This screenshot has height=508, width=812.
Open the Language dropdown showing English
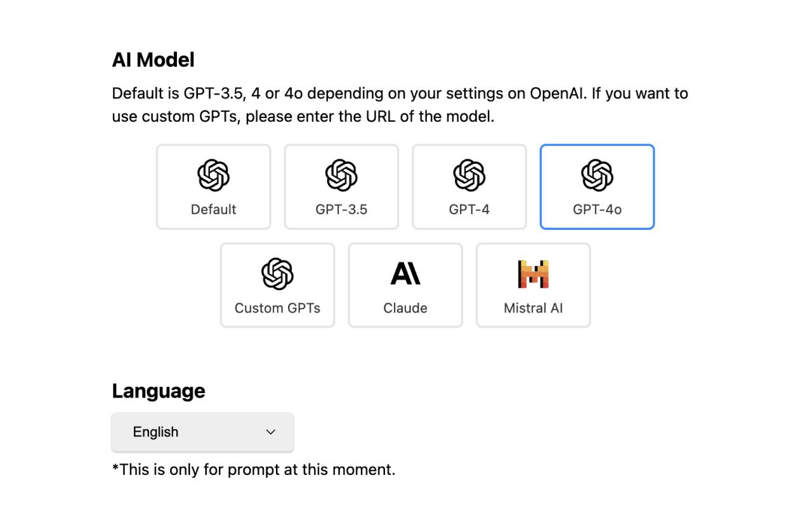pyautogui.click(x=202, y=432)
